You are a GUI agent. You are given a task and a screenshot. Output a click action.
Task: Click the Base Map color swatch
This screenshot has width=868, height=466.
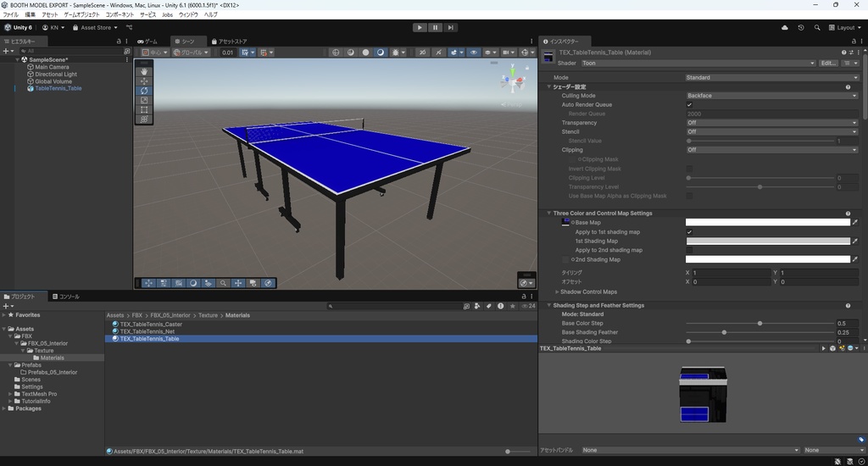(768, 223)
